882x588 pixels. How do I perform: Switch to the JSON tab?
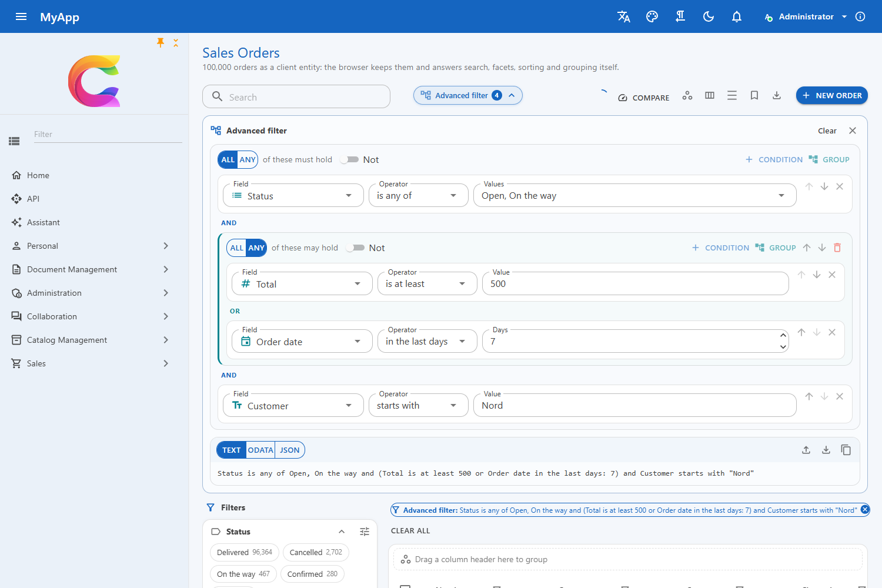[x=290, y=450]
